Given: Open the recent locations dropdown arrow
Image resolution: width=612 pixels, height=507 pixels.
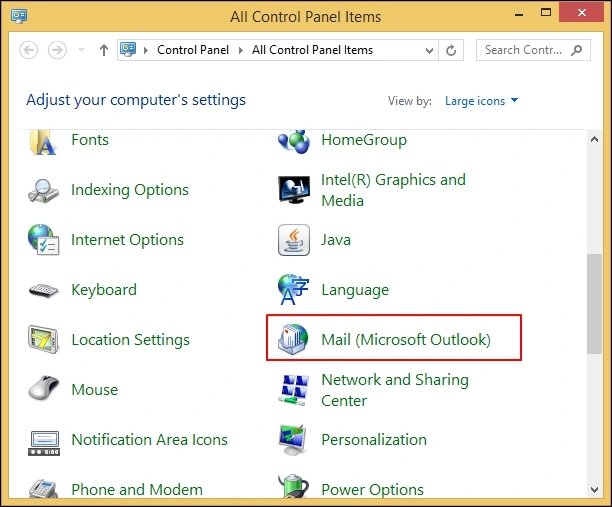Looking at the screenshot, I should 81,50.
